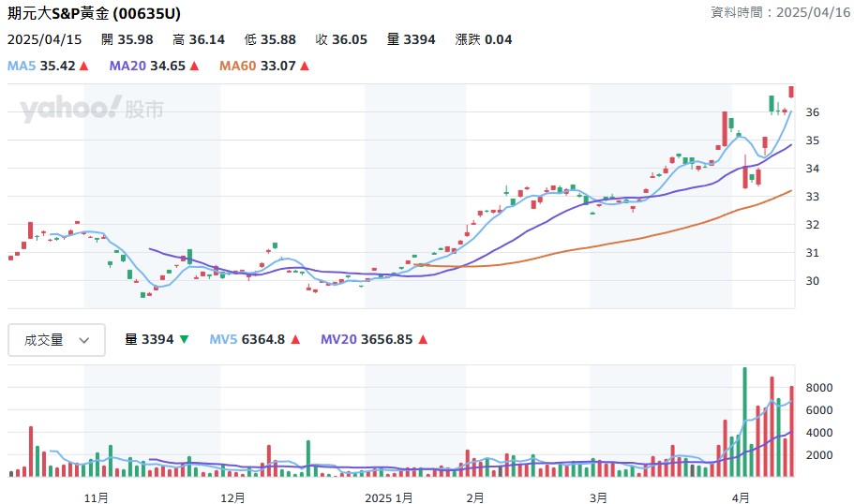Click the volume axis label 8000

point(819,388)
